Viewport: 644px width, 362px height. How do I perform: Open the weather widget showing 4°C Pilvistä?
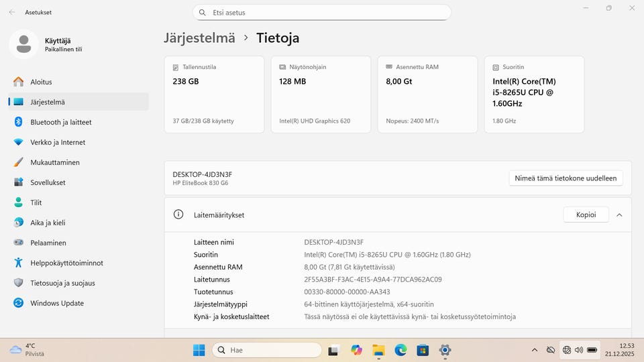pyautogui.click(x=27, y=350)
